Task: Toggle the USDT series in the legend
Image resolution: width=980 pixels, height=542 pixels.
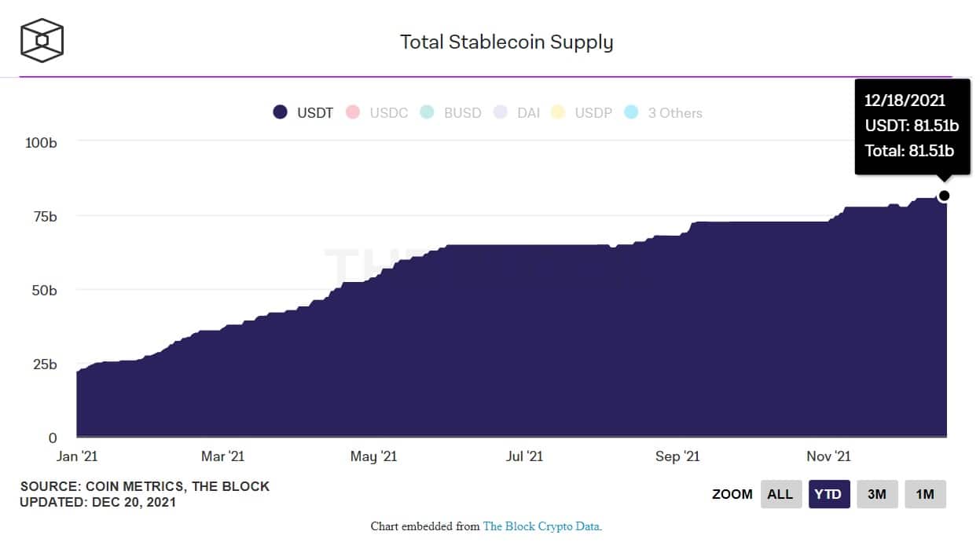Action: coord(303,113)
